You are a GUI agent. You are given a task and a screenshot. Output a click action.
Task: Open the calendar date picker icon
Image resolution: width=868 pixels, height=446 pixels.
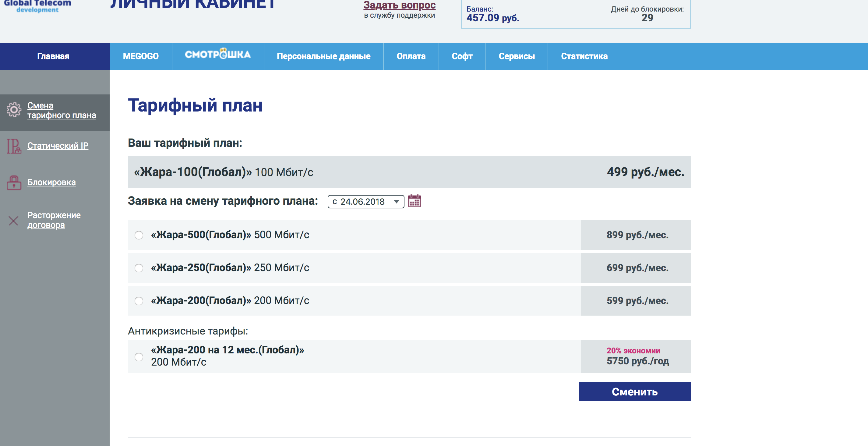tap(415, 201)
